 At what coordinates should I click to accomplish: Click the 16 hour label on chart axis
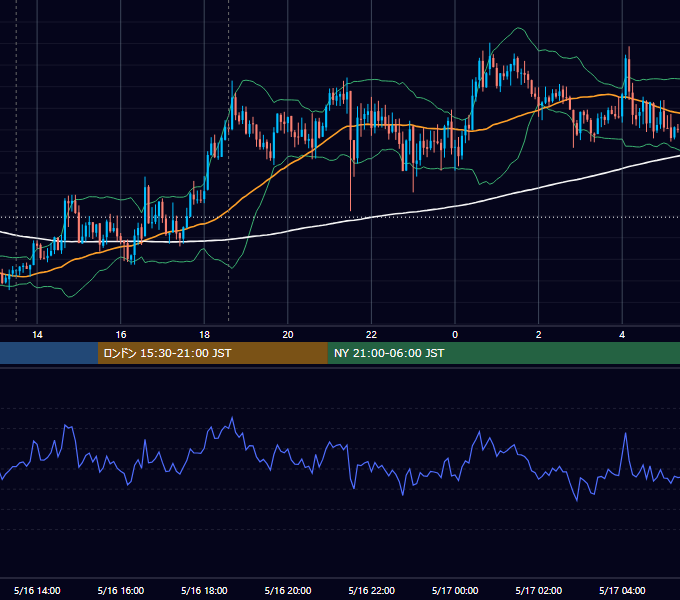click(x=121, y=335)
